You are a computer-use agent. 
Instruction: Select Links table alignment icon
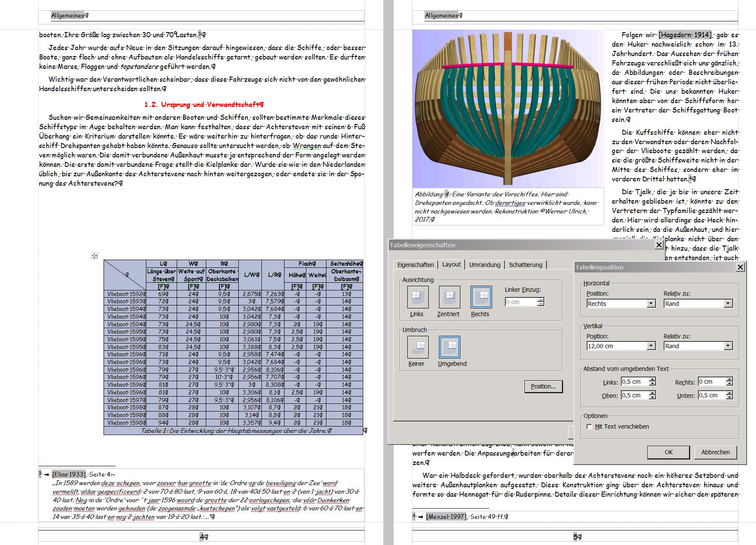(x=418, y=297)
